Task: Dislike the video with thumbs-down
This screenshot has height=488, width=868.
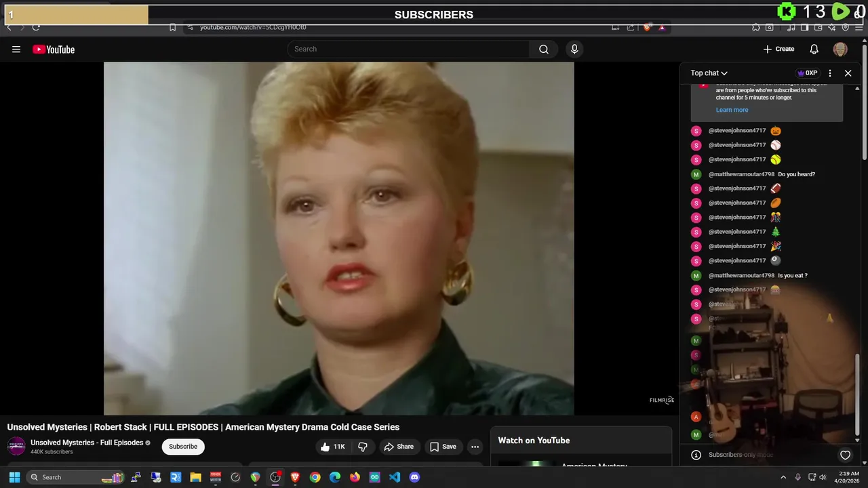Action: click(363, 447)
